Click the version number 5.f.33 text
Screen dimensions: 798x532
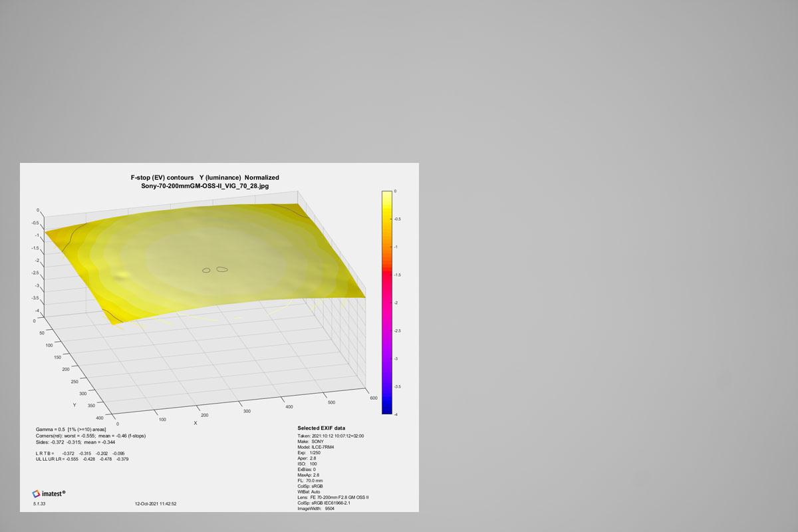pos(39,503)
